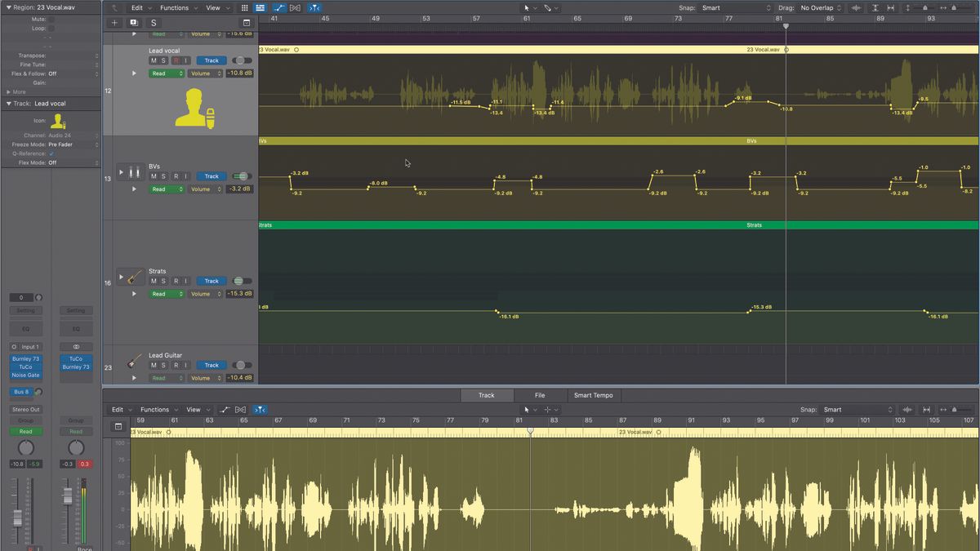Click the Strats guitar track icon
Image resolution: width=980 pixels, height=551 pixels.
131,276
